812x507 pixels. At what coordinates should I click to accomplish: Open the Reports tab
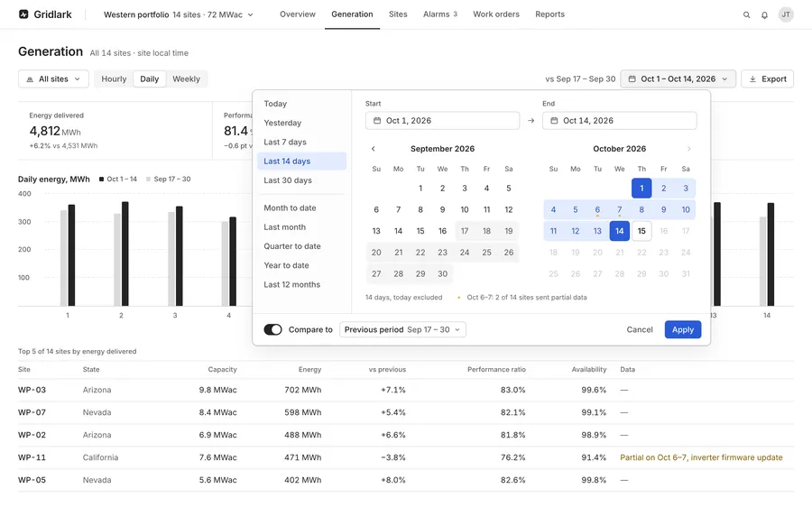click(550, 14)
